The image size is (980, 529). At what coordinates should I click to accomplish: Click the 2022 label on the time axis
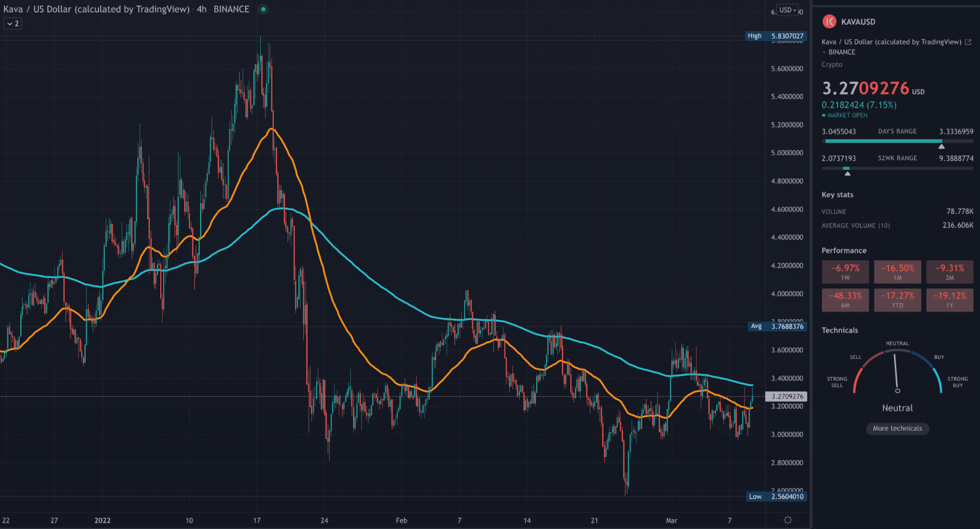[x=102, y=520]
